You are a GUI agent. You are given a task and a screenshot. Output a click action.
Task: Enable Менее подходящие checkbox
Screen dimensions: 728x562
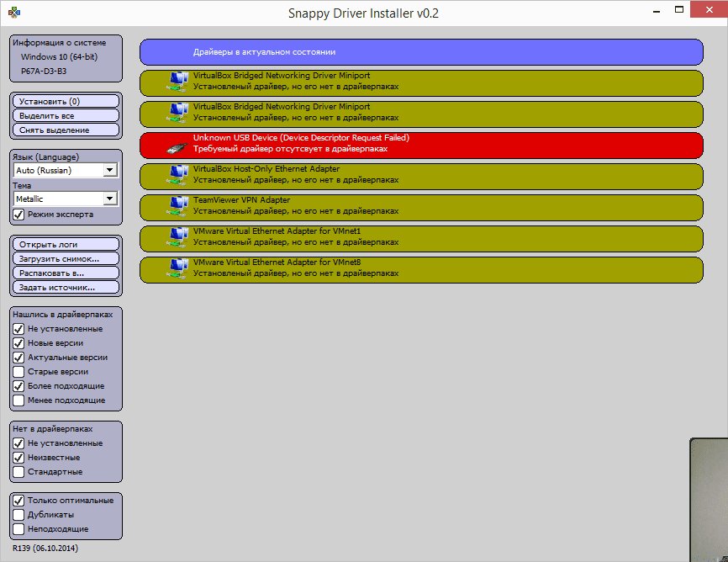(18, 400)
